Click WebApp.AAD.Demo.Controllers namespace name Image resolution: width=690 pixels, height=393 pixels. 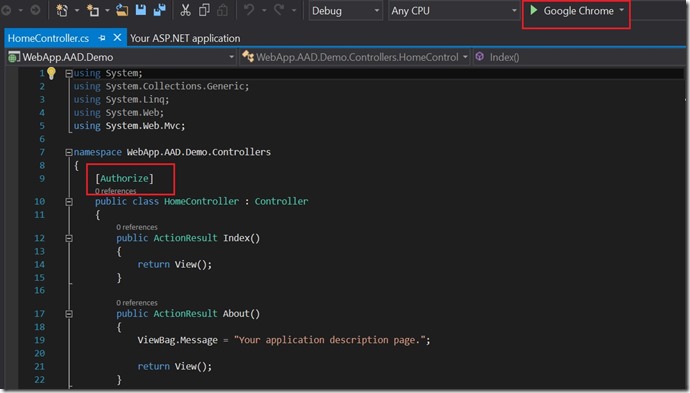(199, 152)
